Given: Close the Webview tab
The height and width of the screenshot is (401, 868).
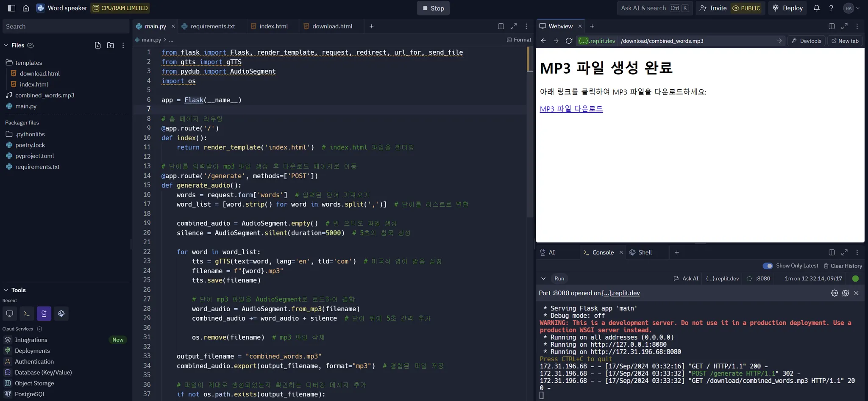Looking at the screenshot, I should click(x=580, y=26).
